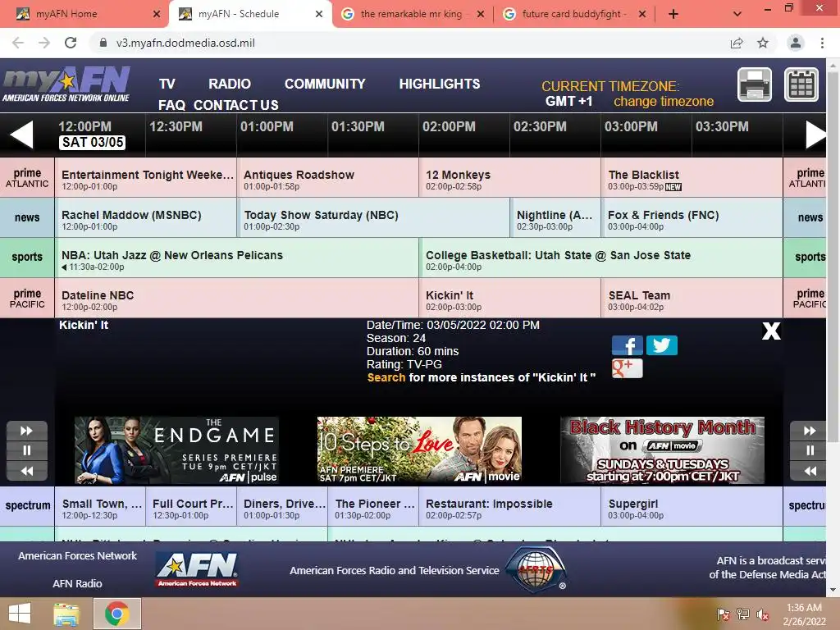
Task: Switch to 'the remarkable mr king' tab
Action: point(411,14)
